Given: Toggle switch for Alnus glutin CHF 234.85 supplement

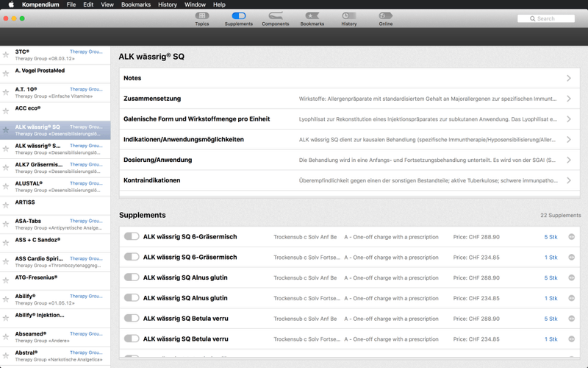Looking at the screenshot, I should coord(132,297).
